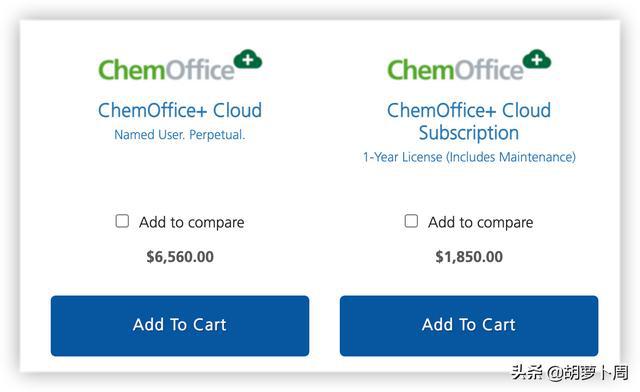Click green "Chem" lettering in right logo
The height and width of the screenshot is (392, 640).
420,70
